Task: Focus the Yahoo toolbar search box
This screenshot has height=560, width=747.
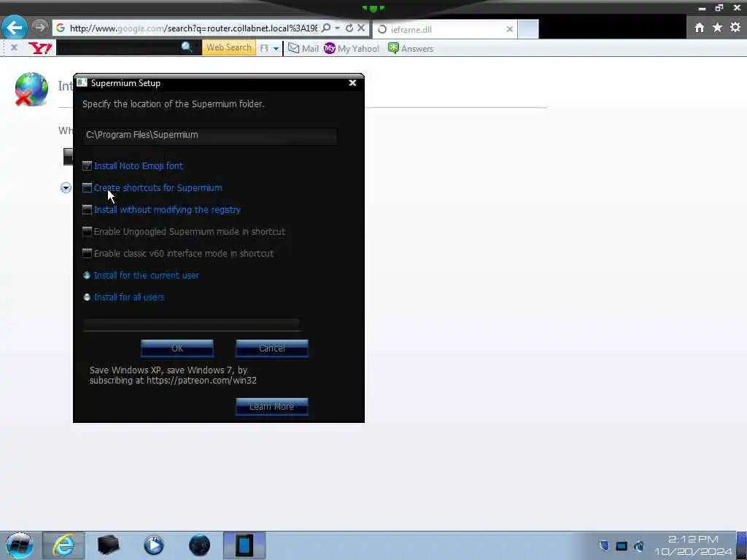Action: tap(117, 47)
